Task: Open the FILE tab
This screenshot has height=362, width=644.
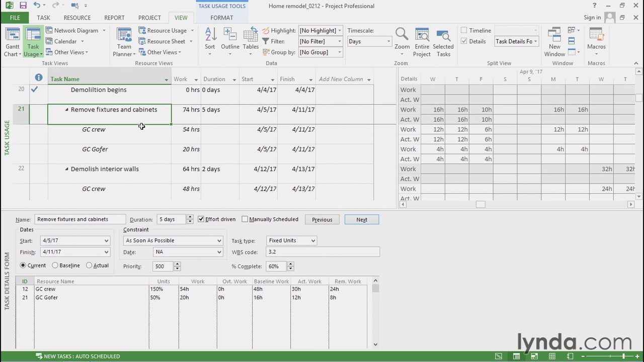Action: coord(15,18)
